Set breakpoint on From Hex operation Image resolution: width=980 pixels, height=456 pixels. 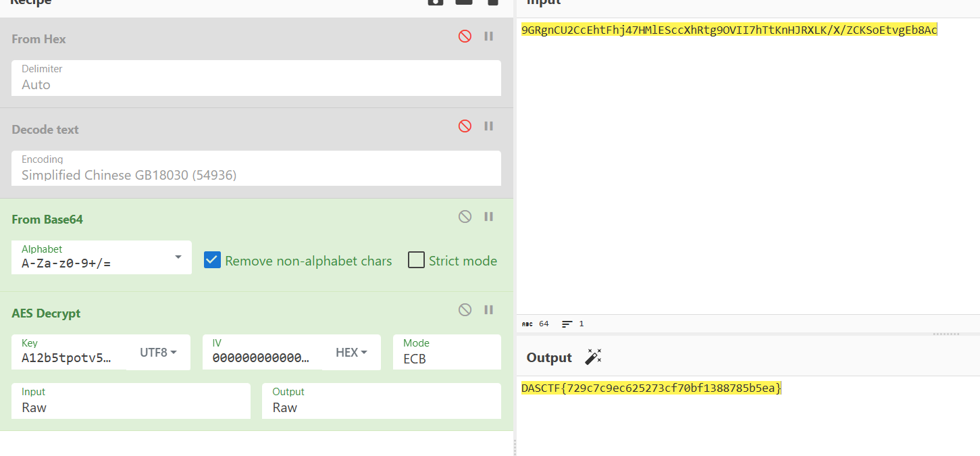point(489,36)
